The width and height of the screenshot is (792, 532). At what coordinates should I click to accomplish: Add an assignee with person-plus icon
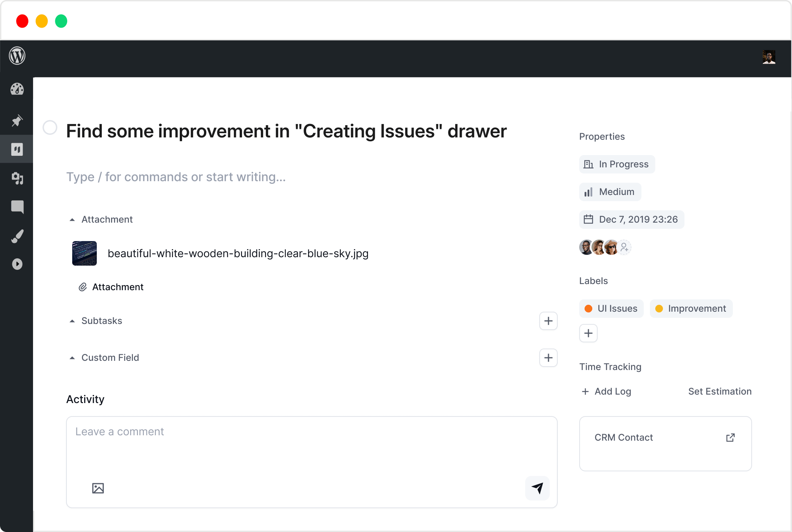[625, 247]
